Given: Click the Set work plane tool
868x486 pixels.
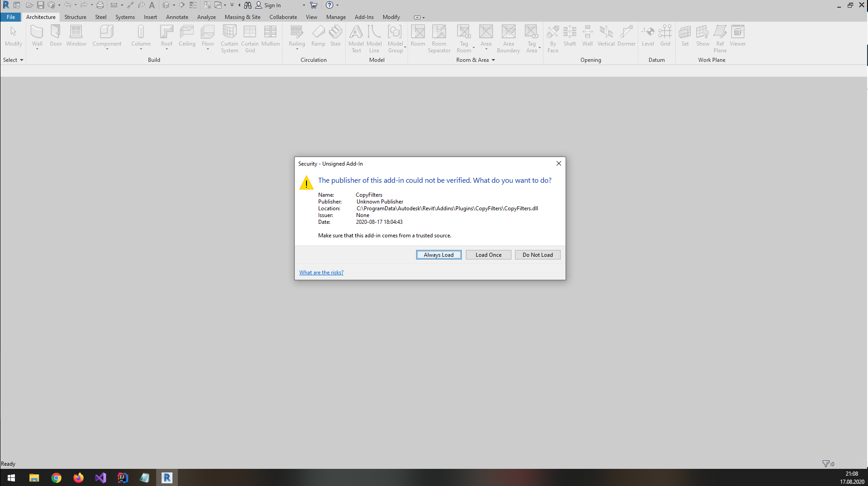Looking at the screenshot, I should point(685,36).
